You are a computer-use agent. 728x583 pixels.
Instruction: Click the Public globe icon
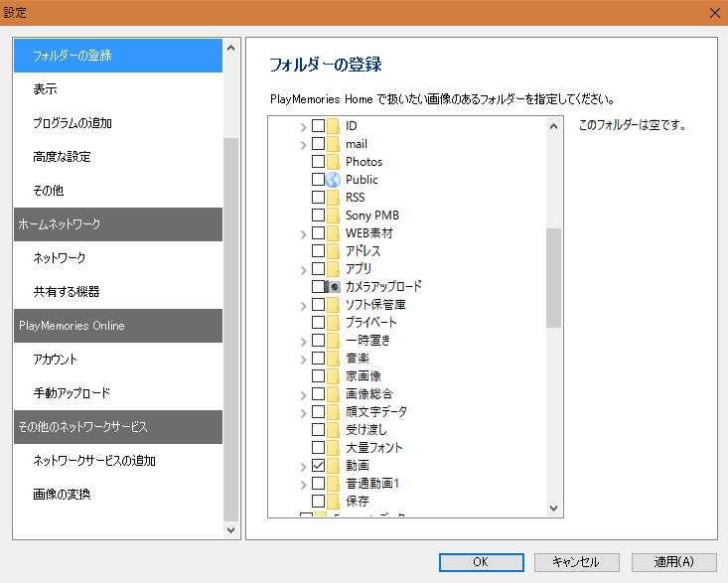click(333, 180)
